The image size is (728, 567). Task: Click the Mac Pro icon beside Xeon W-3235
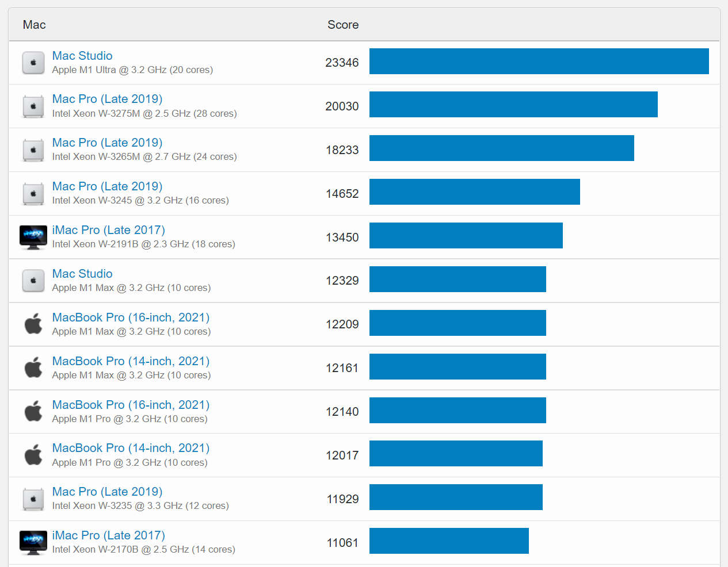pos(33,499)
